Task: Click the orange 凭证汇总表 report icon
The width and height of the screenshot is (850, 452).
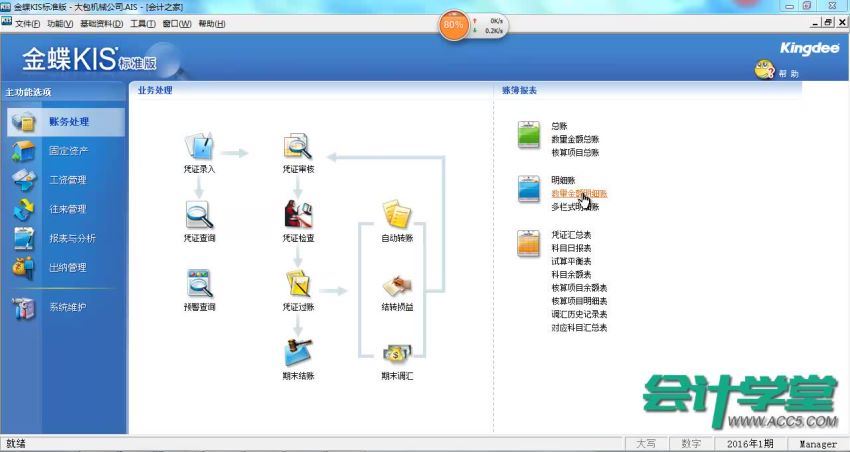Action: coord(529,243)
